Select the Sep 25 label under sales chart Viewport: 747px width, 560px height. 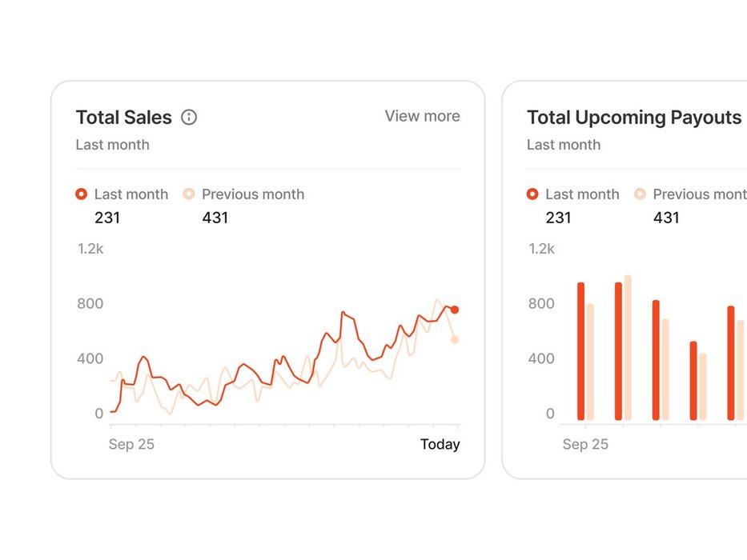131,445
